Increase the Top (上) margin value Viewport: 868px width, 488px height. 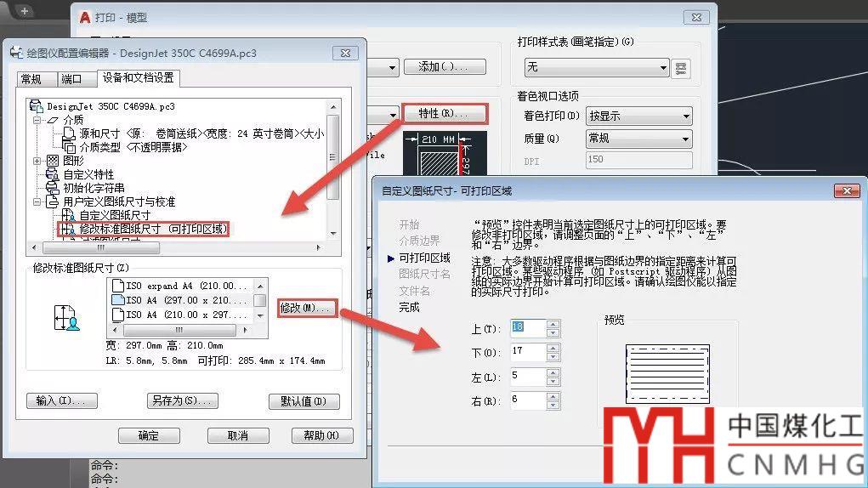click(x=553, y=324)
